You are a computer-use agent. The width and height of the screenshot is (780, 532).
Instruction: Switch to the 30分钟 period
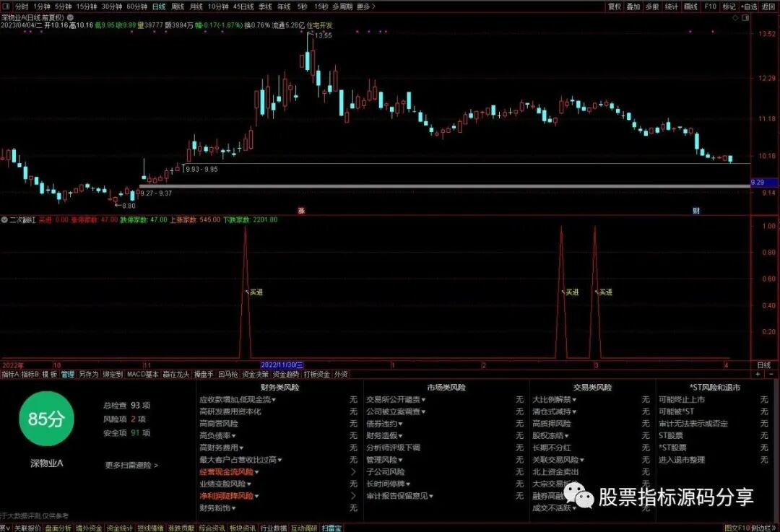(x=111, y=6)
